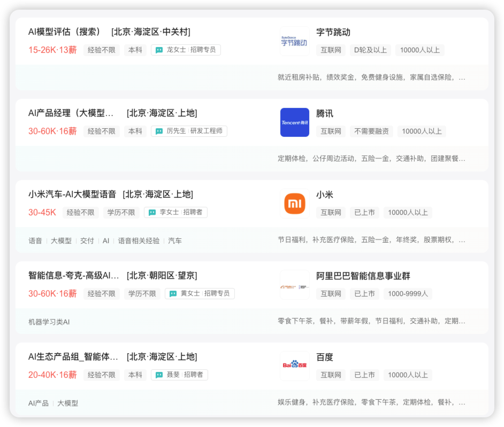Click 大模型 keyword in Xiaomi card
This screenshot has height=427, width=504.
(61, 241)
